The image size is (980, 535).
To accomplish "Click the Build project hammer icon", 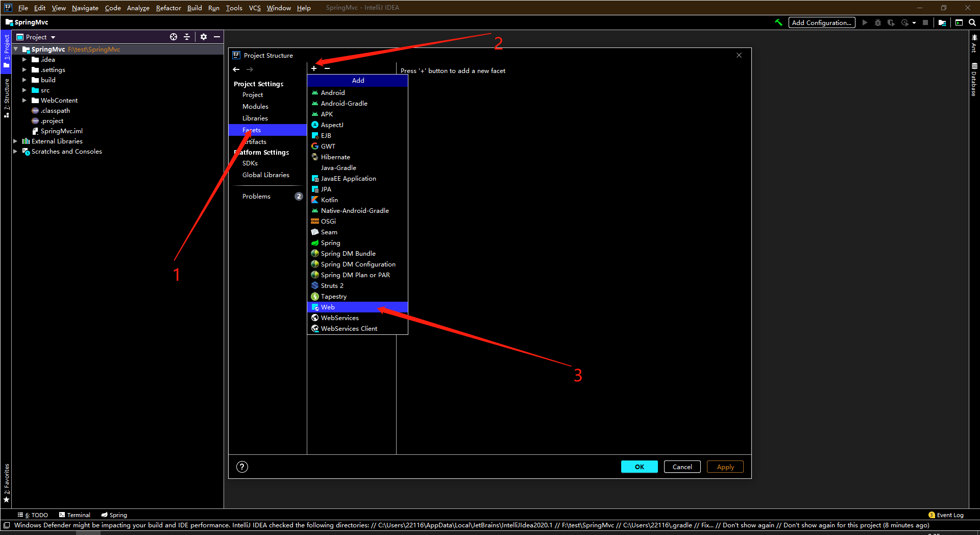I will (x=778, y=22).
